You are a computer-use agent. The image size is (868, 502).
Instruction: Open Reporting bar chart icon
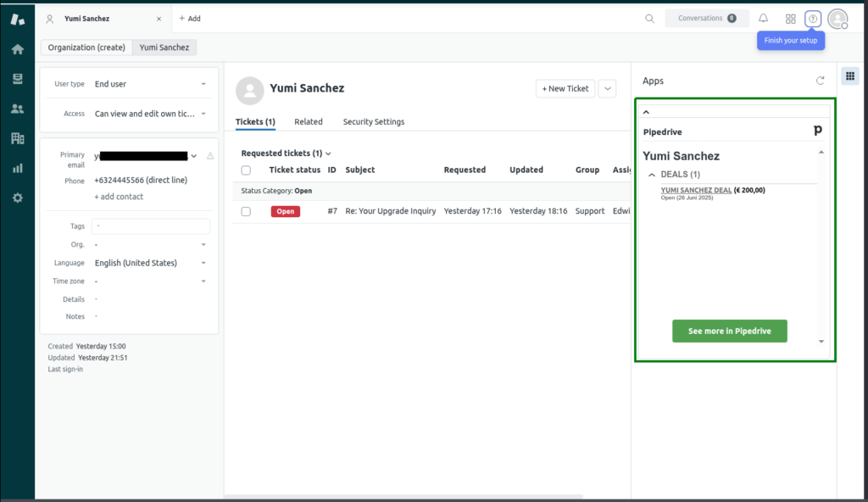(18, 168)
